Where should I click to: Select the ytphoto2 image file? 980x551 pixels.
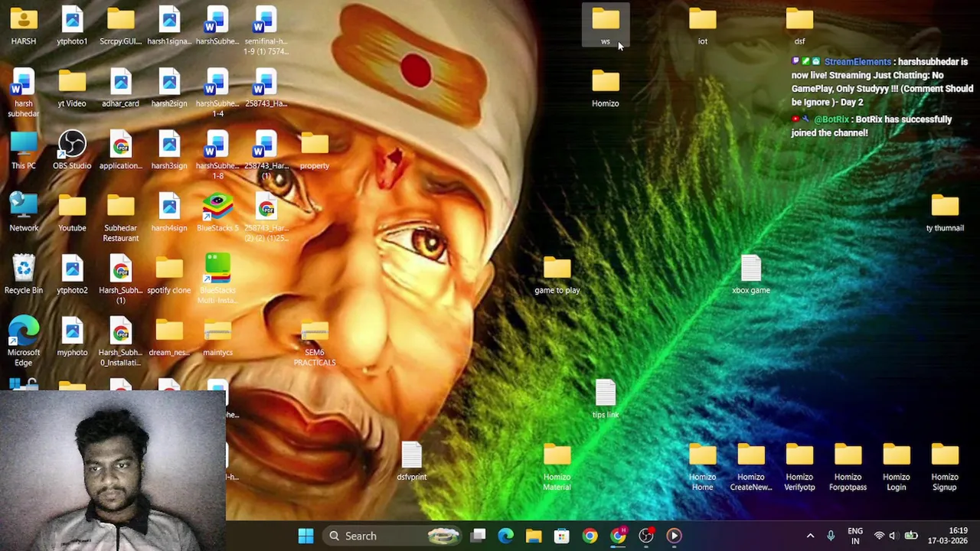(72, 275)
